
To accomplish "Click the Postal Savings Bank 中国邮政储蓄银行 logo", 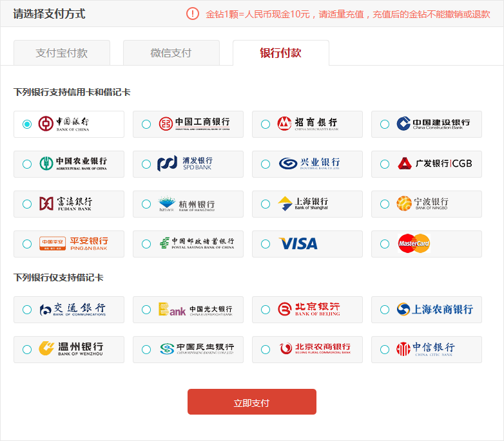I will tap(197, 243).
